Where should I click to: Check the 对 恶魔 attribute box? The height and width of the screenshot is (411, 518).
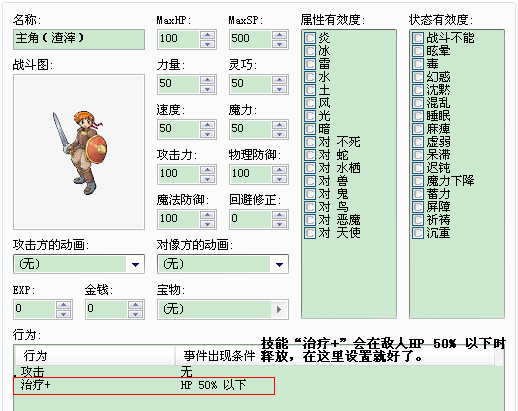point(310,220)
